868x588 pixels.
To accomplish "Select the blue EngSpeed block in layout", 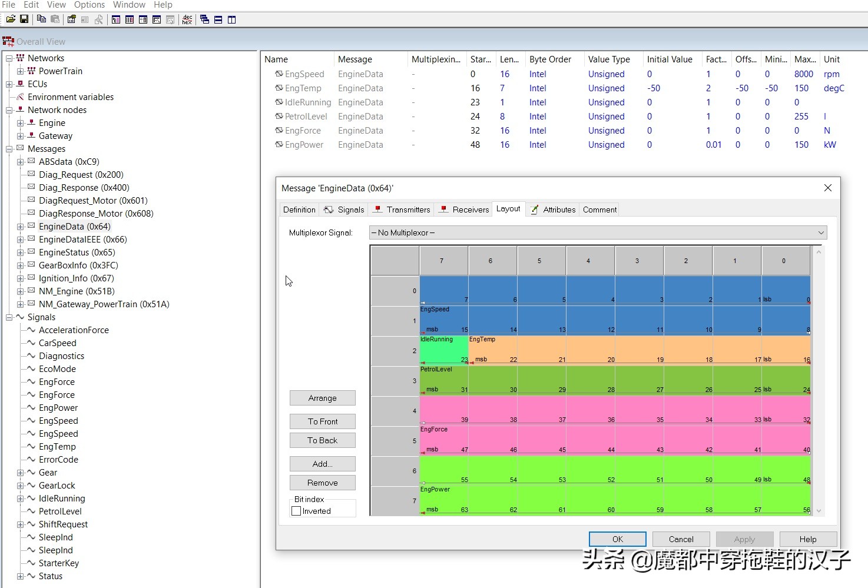I will pos(615,305).
